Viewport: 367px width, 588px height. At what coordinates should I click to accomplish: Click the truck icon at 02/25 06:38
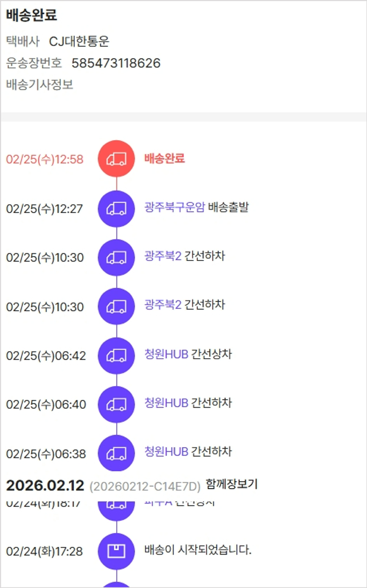coord(116,453)
